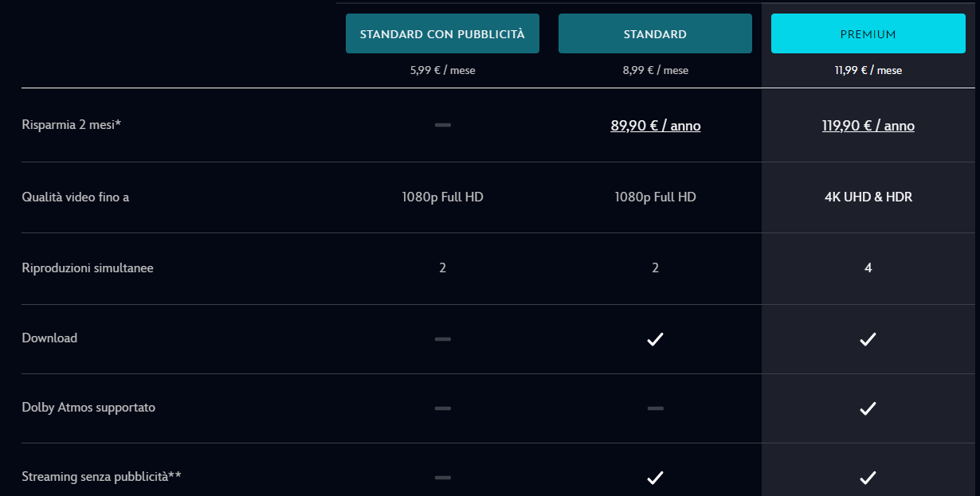The height and width of the screenshot is (496, 980).
Task: Click Download checkmark in Standard column
Action: (x=655, y=339)
